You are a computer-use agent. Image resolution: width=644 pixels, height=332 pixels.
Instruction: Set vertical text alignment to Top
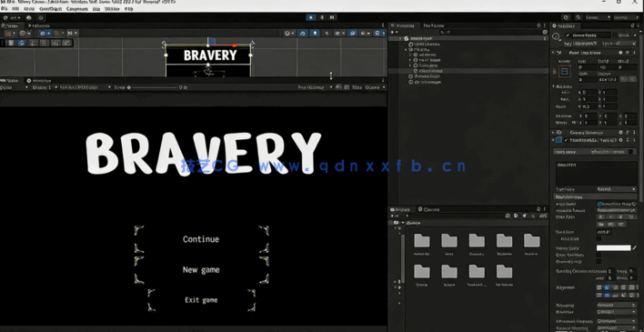(x=599, y=295)
